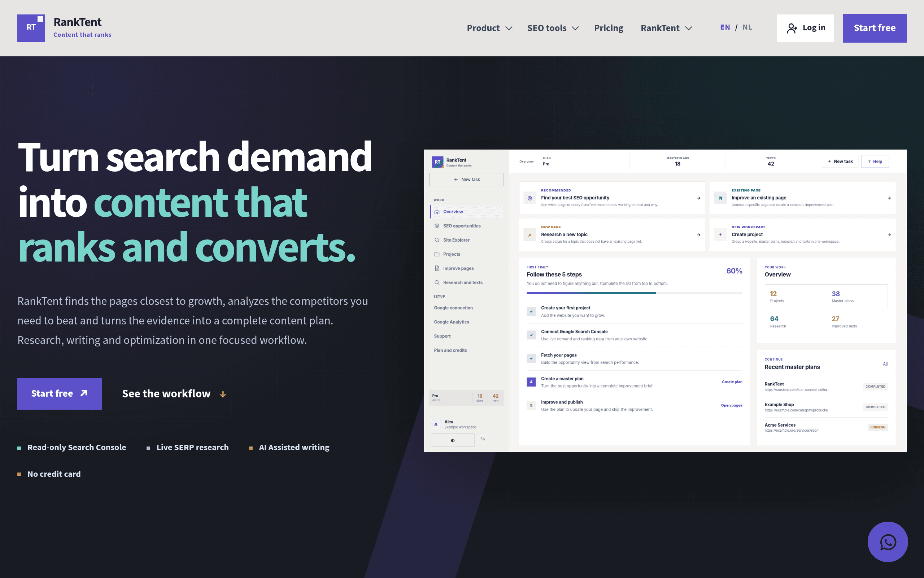Switch language to EN
This screenshot has height=578, width=924.
[x=725, y=27]
